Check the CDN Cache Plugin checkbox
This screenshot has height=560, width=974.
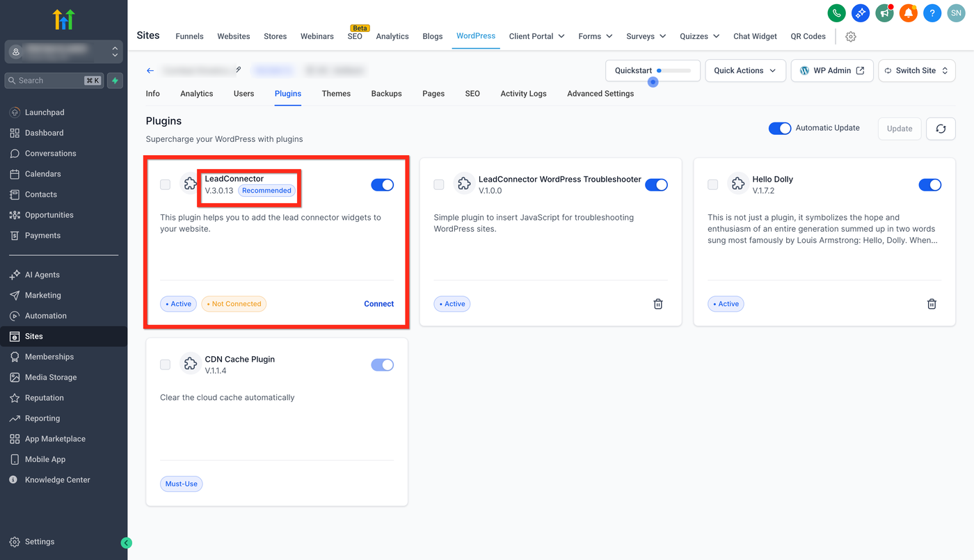point(165,365)
